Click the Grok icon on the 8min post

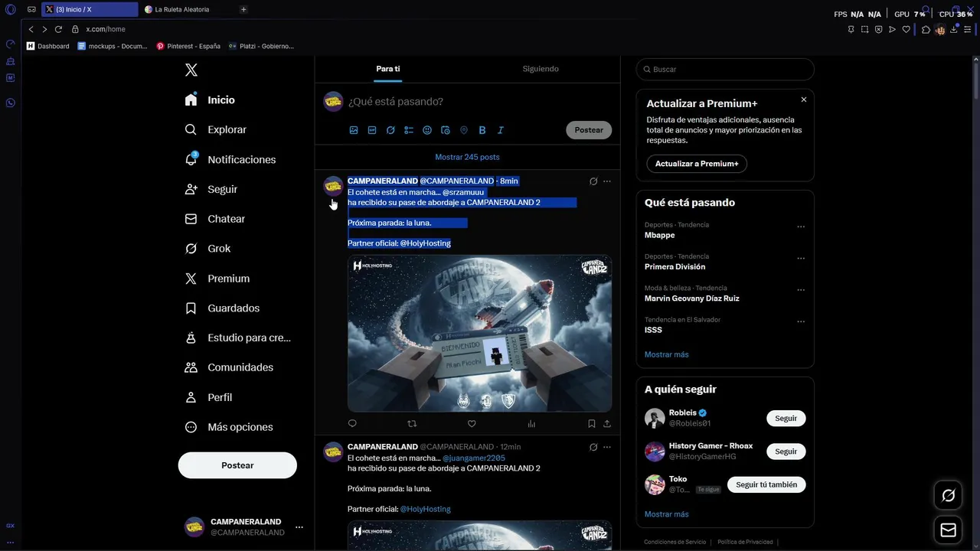[x=593, y=181]
